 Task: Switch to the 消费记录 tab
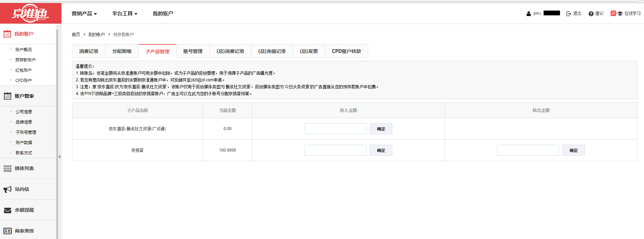[x=89, y=51]
